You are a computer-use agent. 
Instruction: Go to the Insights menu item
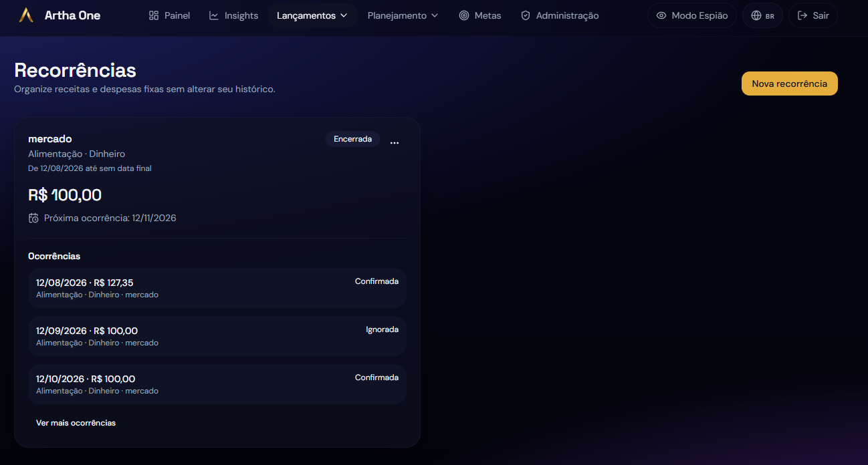pyautogui.click(x=233, y=15)
